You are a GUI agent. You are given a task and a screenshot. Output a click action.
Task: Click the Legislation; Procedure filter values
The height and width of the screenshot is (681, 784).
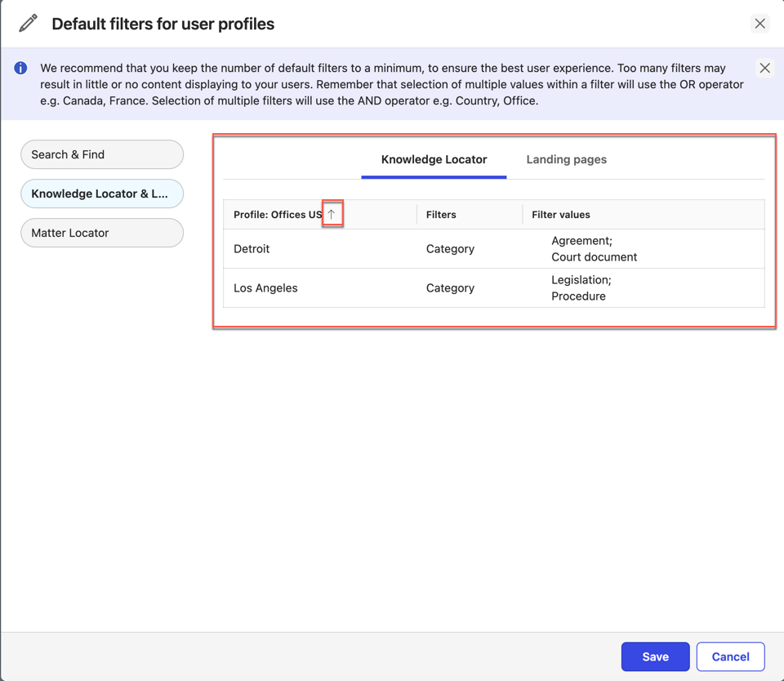coord(581,288)
